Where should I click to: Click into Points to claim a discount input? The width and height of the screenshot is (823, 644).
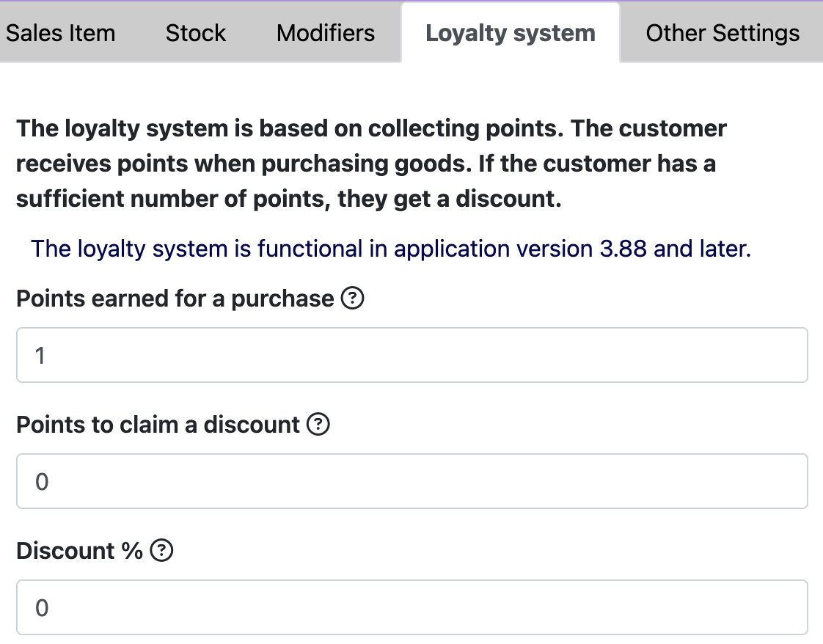coord(412,481)
